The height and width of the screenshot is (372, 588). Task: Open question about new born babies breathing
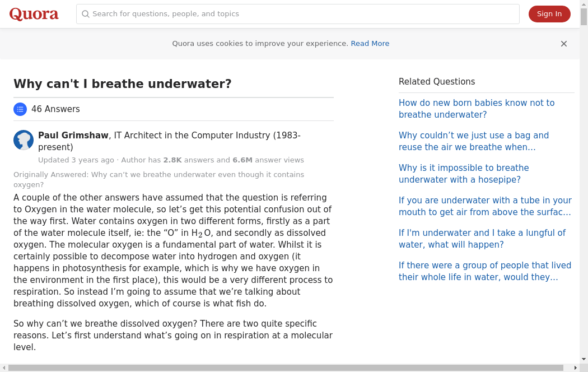pyautogui.click(x=476, y=109)
